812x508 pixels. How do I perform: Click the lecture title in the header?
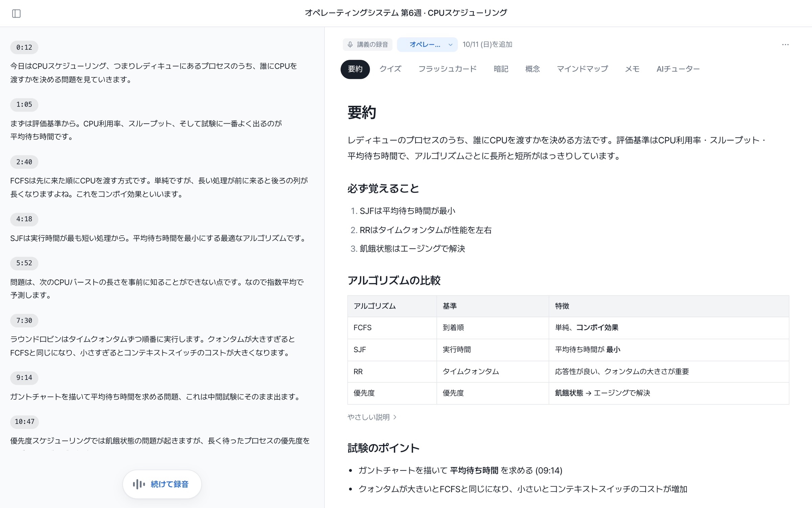click(x=406, y=13)
